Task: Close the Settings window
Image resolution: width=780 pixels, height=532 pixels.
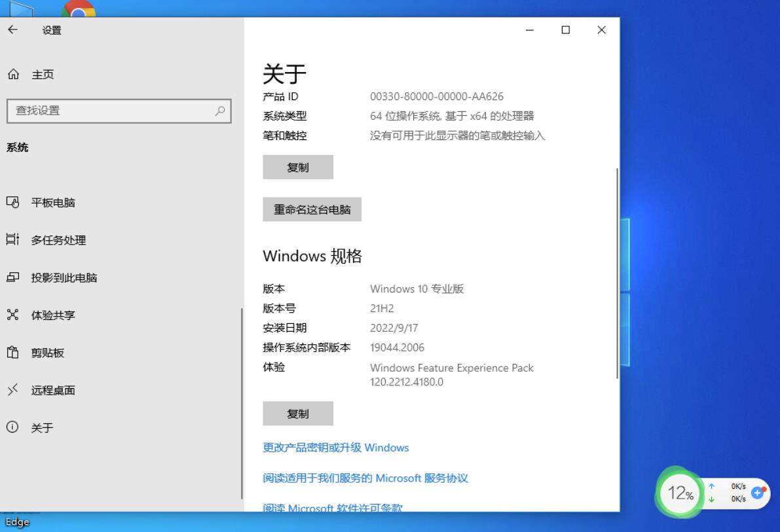Action: pos(601,30)
